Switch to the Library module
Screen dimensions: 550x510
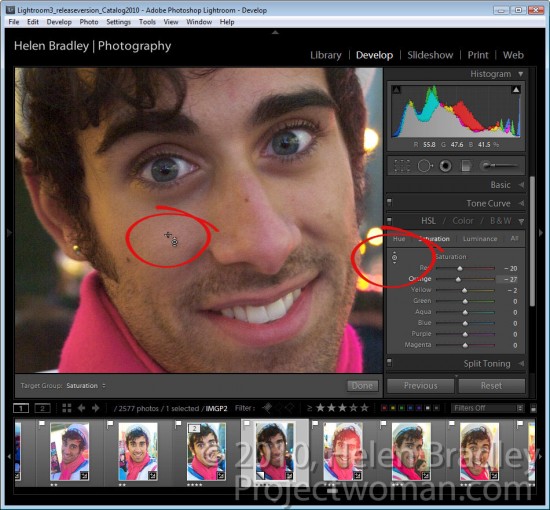tap(326, 55)
